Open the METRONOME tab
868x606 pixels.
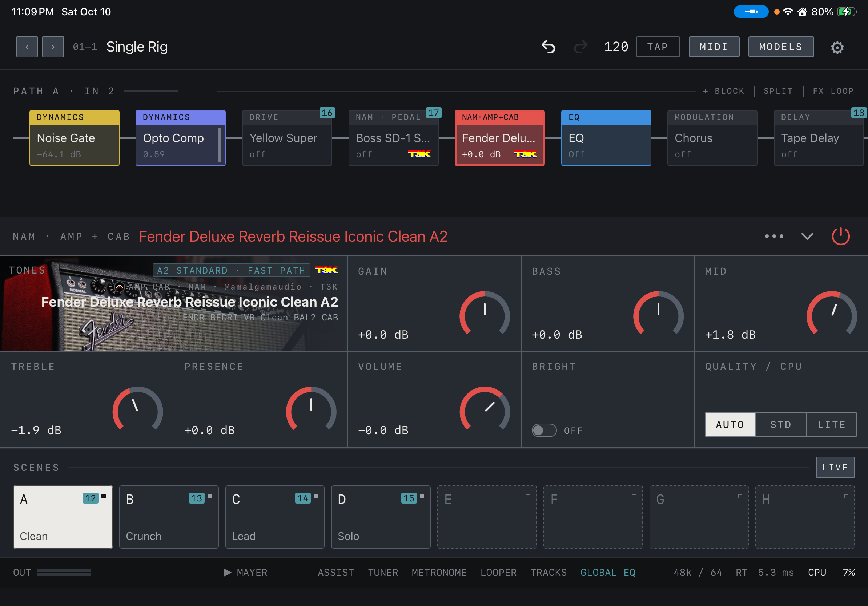pyautogui.click(x=439, y=572)
